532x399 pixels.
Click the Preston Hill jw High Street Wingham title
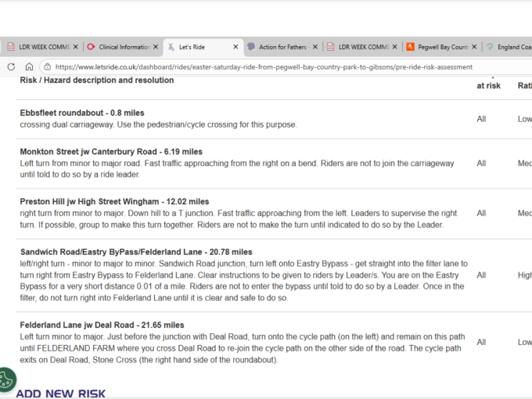pos(114,202)
